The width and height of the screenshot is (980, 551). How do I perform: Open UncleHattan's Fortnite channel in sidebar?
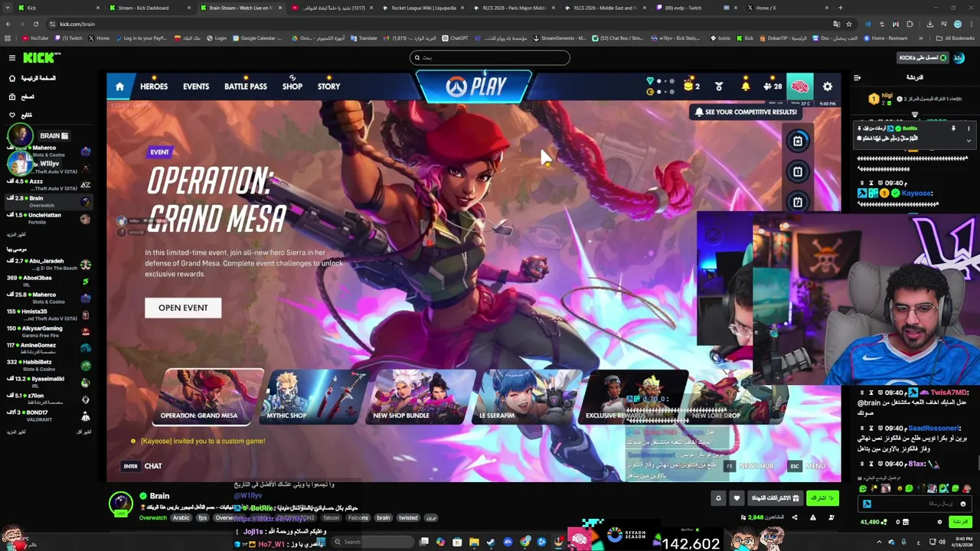coord(48,218)
